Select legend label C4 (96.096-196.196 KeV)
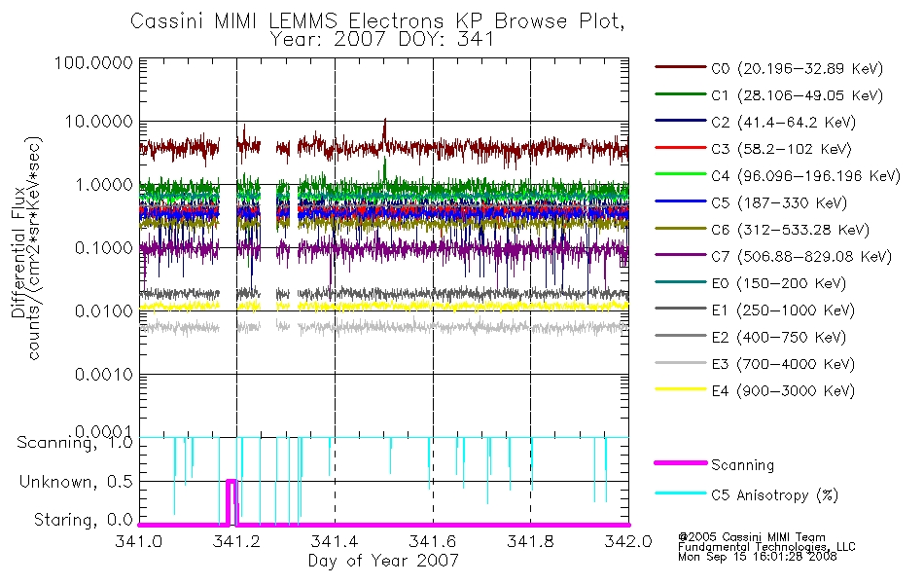924x584 pixels. 805,176
